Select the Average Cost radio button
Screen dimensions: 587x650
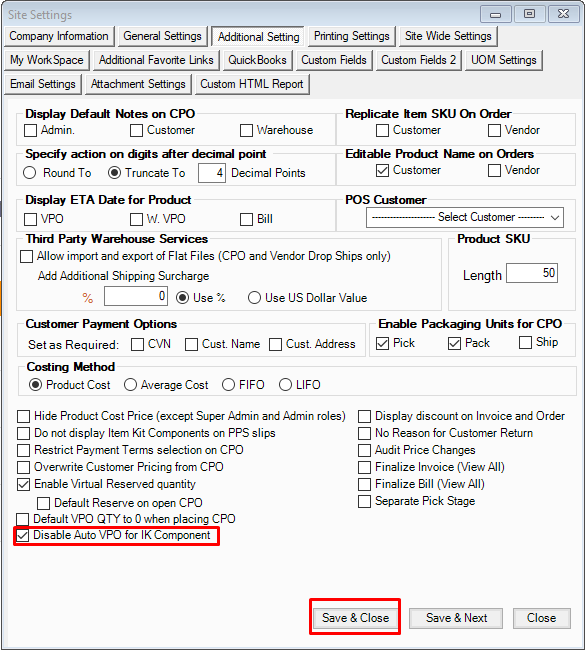[130, 385]
